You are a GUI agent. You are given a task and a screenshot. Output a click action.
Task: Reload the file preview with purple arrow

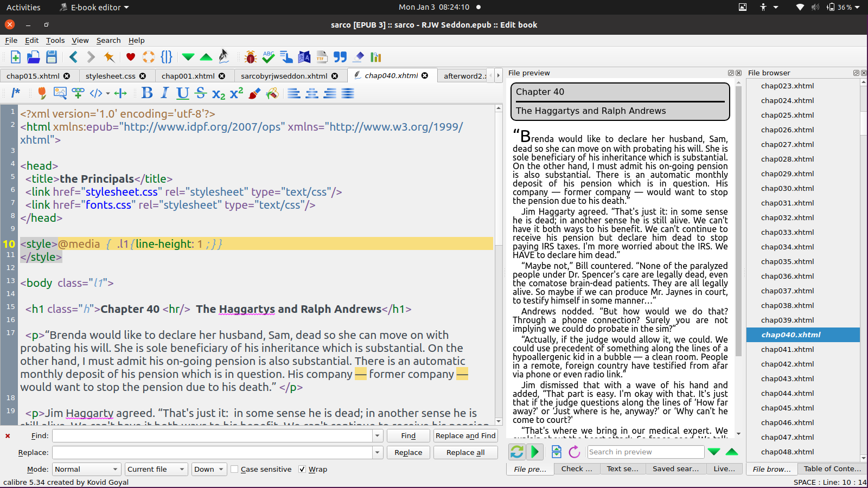(575, 452)
